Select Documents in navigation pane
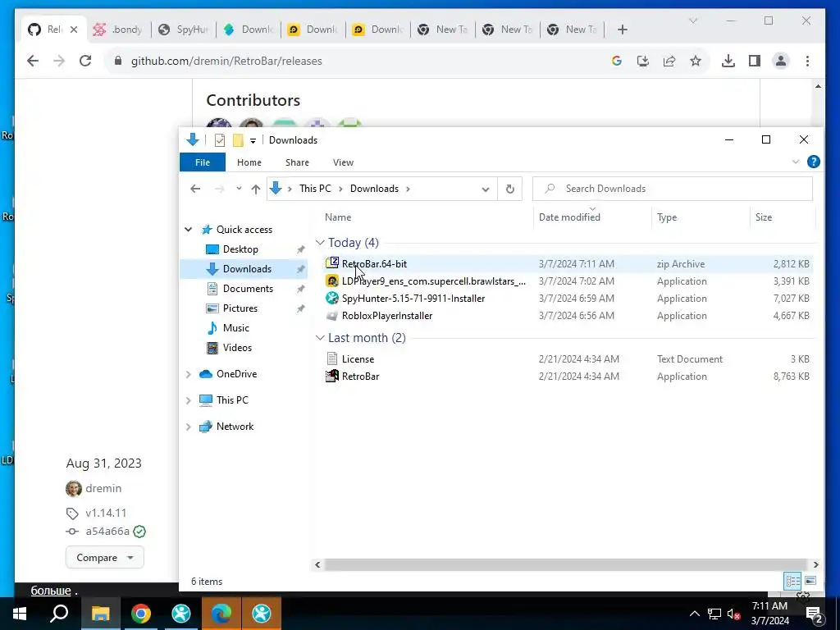The width and height of the screenshot is (840, 630). pyautogui.click(x=248, y=289)
